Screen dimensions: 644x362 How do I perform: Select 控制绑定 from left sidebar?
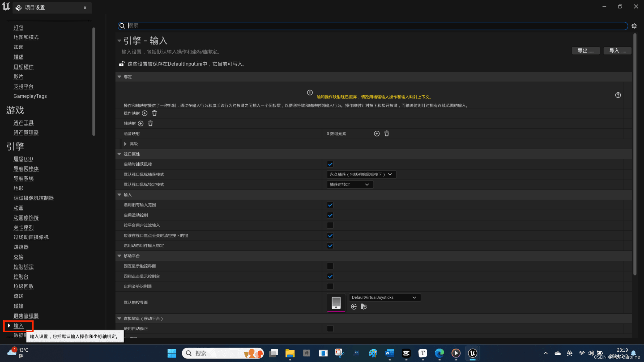click(x=23, y=266)
